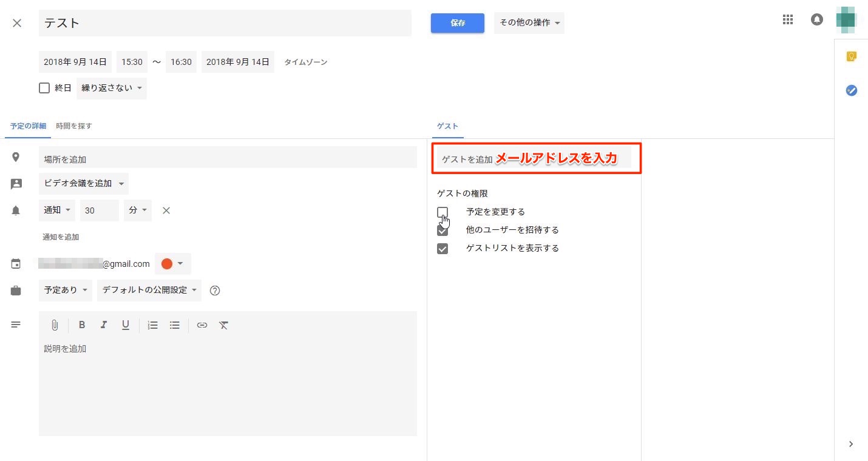Open the ビデオ会議を追加 dropdown

coord(84,184)
